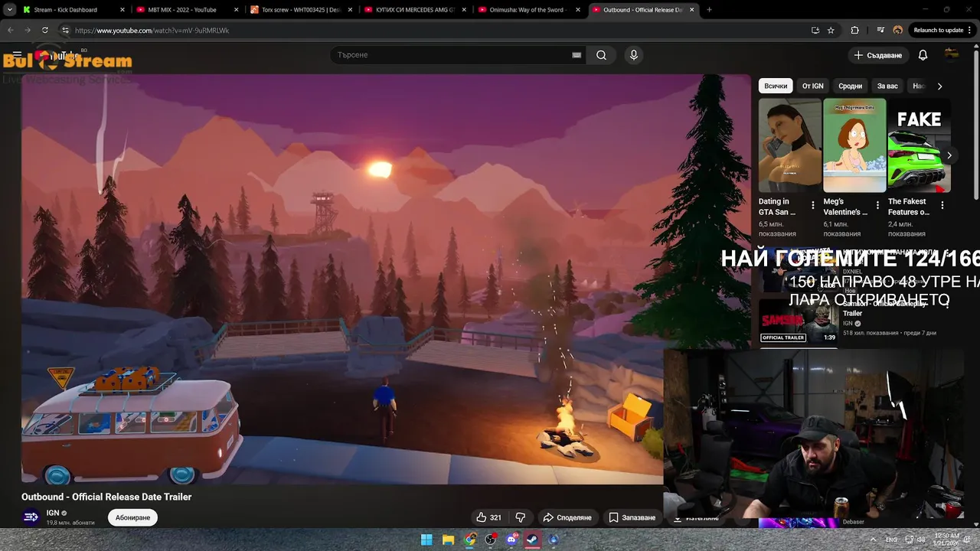The image size is (980, 551).
Task: Click the Абониране subscribe button
Action: [132, 518]
